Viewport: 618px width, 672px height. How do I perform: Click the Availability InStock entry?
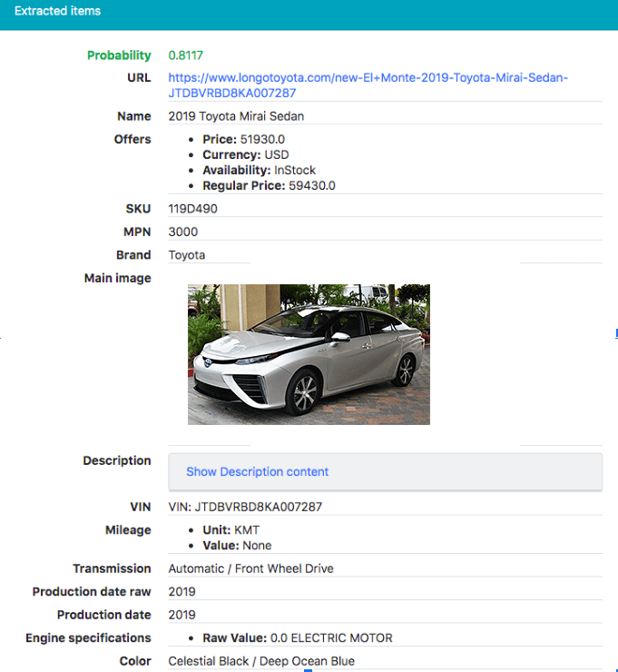tap(260, 170)
